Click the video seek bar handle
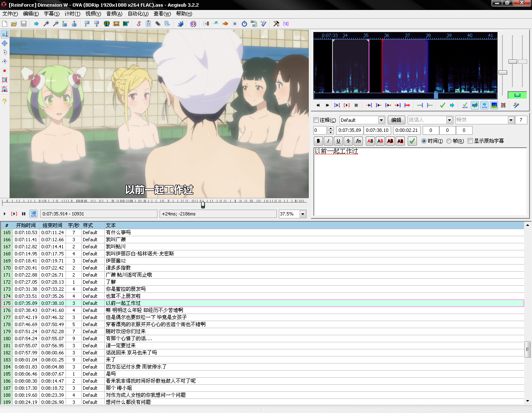Screen dimensions: 532x413 (203, 204)
